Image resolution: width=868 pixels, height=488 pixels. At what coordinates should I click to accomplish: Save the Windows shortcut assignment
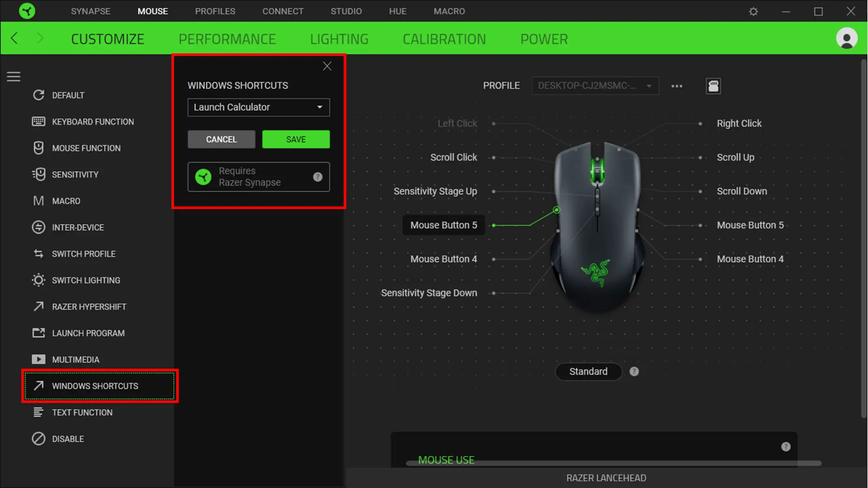tap(296, 139)
